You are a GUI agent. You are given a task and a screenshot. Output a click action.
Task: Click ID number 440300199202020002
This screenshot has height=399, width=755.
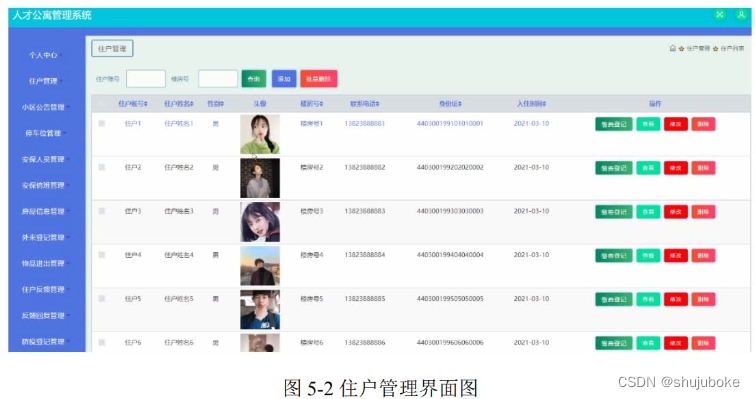(x=450, y=167)
